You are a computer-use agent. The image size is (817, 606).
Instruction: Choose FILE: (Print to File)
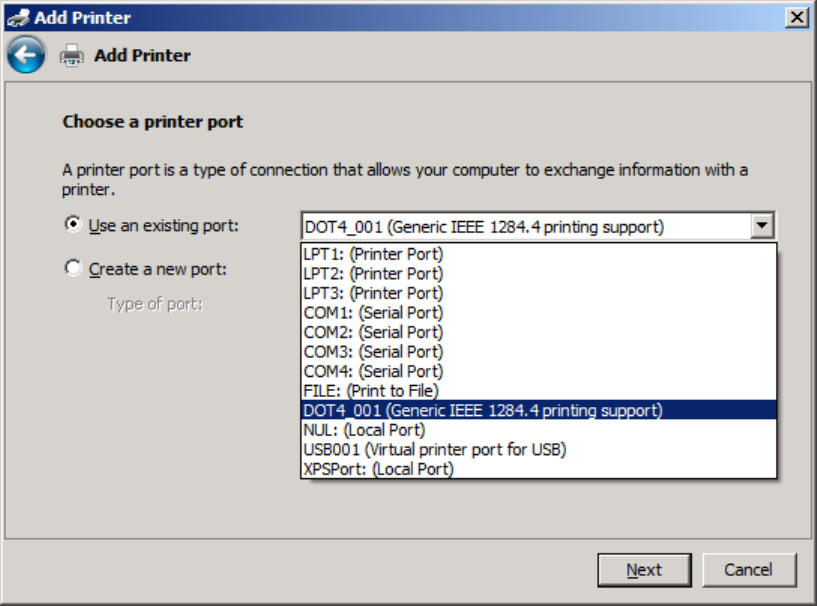pyautogui.click(x=371, y=391)
